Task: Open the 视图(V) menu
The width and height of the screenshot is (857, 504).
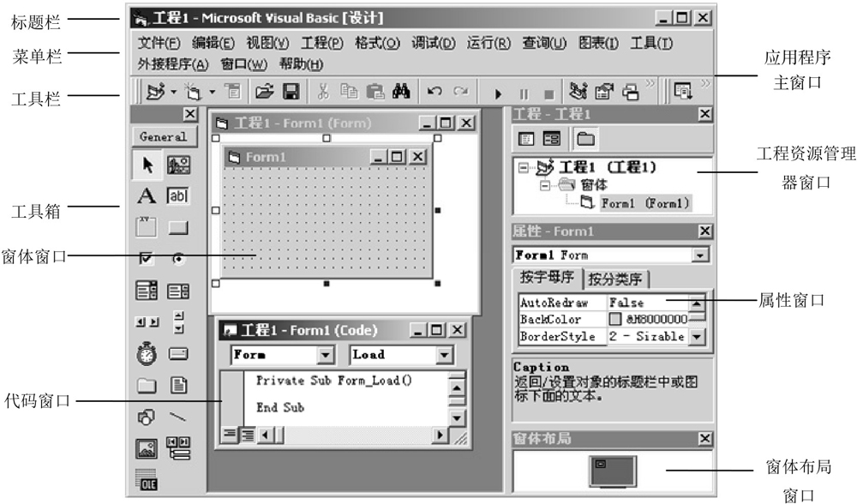Action: point(267,43)
